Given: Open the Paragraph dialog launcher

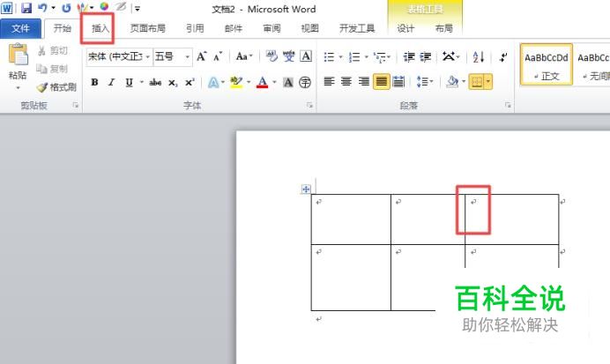Looking at the screenshot, I should tap(508, 105).
